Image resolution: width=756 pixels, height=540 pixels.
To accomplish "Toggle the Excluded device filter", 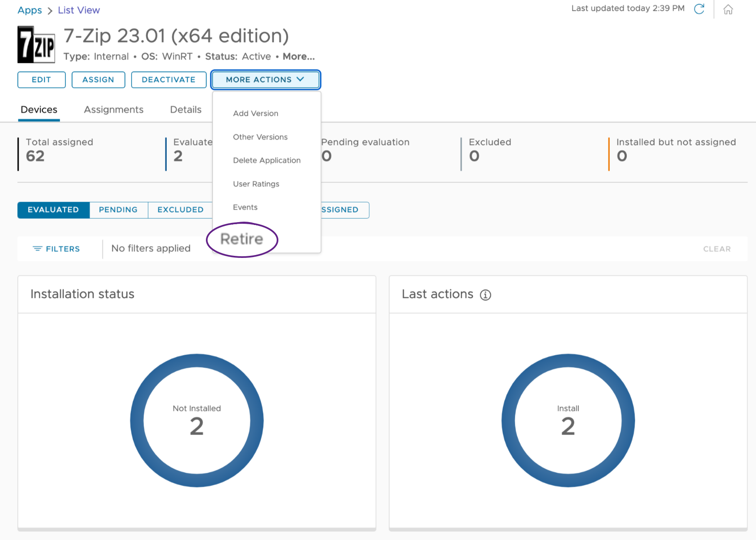I will click(x=180, y=210).
